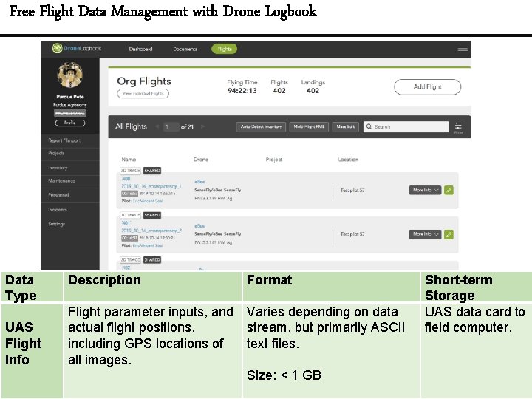Open the filter sliders icon

coord(458,126)
